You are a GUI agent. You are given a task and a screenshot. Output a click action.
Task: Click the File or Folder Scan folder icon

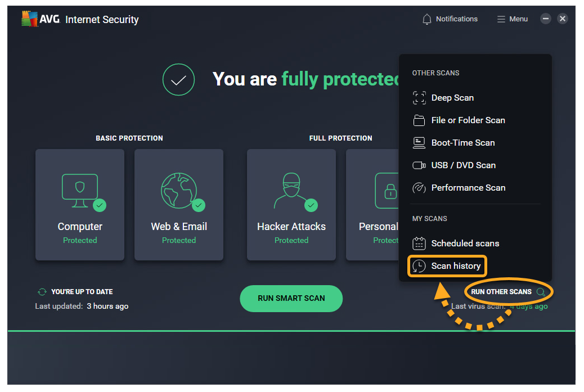tap(419, 120)
